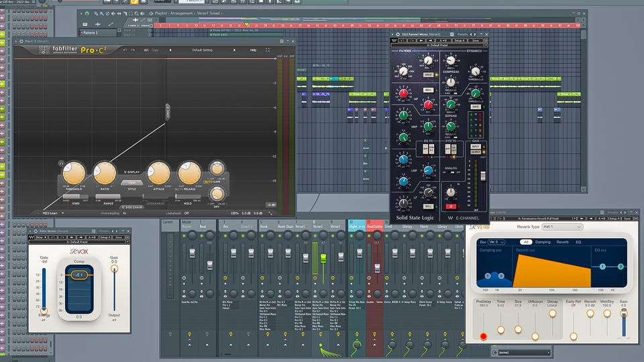Screen dimensions: 644x362
Task: Select the All tab in RVerb
Action: pos(526,242)
